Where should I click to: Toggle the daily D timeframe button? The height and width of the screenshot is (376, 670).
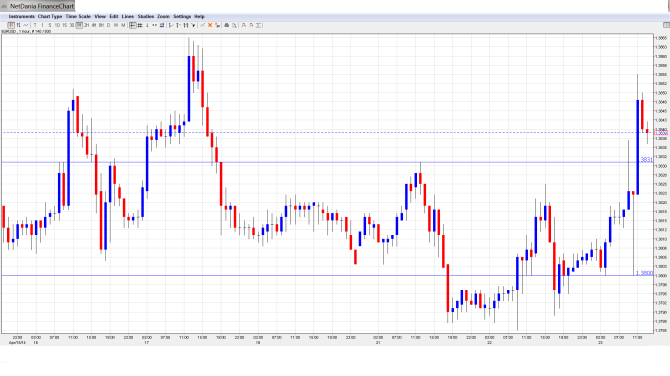point(109,25)
